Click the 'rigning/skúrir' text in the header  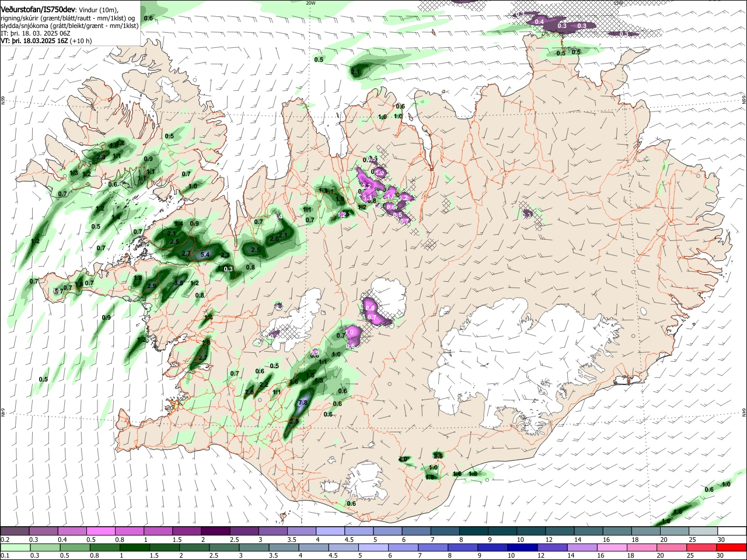[20, 18]
